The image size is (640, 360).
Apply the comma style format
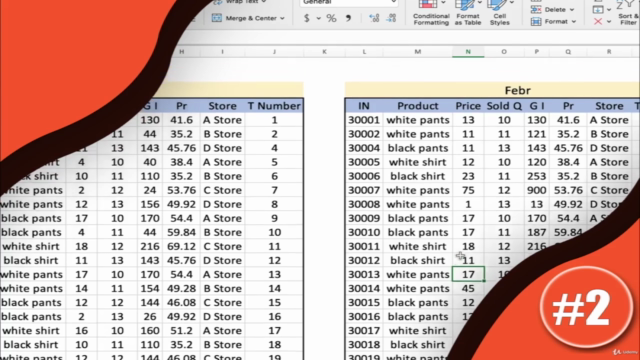pyautogui.click(x=348, y=18)
